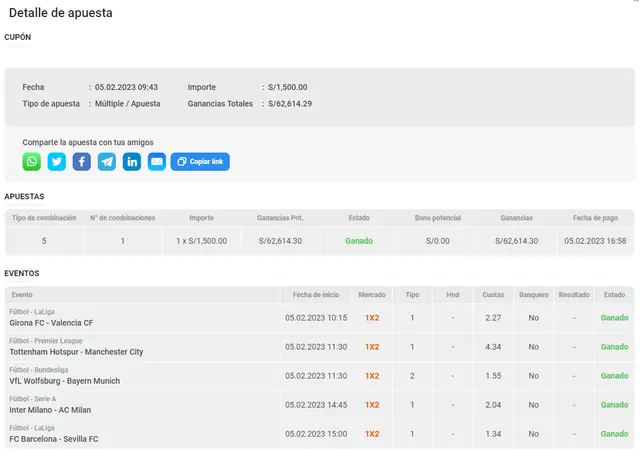Share the bet on Twitter
This screenshot has width=640, height=456.
coord(57,162)
